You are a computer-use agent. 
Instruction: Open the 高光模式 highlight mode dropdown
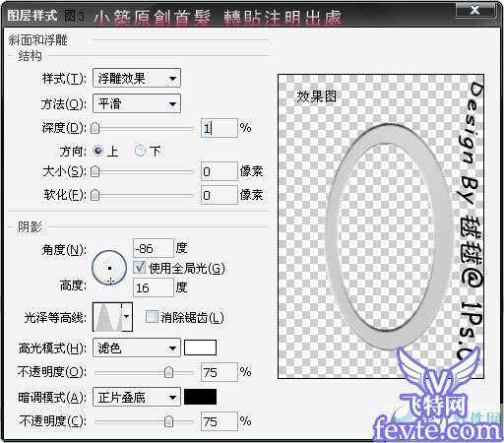[x=137, y=348]
